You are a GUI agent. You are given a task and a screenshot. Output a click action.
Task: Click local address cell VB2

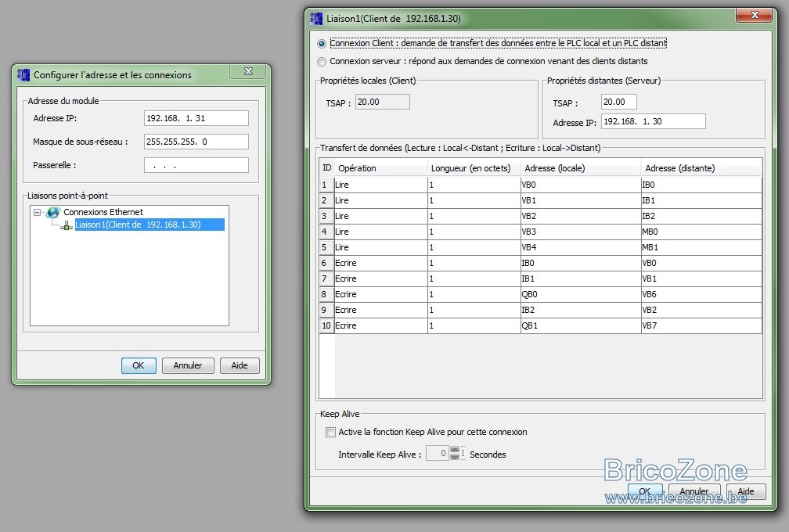coord(580,216)
